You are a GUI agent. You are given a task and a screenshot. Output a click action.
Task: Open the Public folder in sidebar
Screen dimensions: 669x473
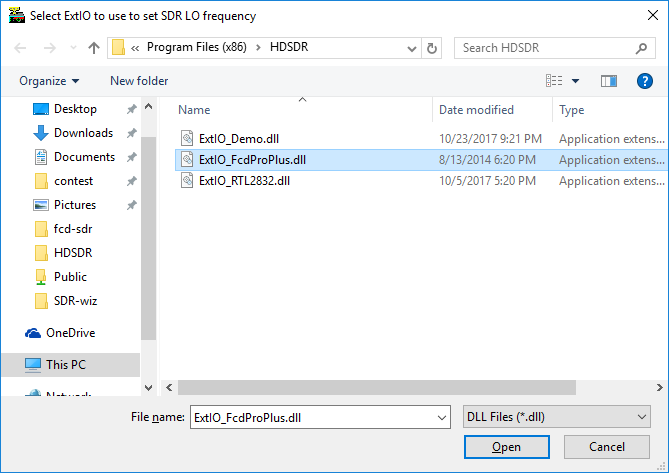pyautogui.click(x=70, y=277)
